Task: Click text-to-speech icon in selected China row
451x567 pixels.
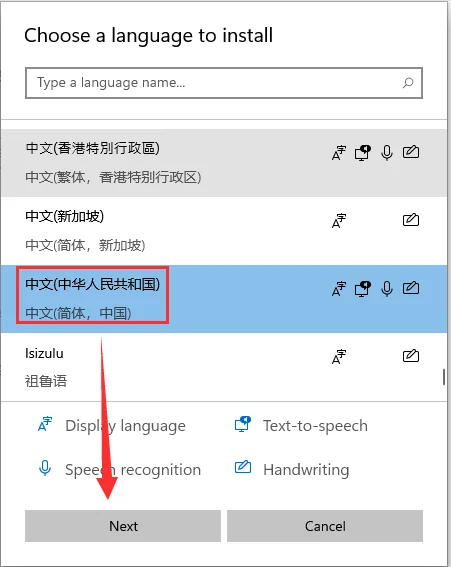Action: [362, 289]
